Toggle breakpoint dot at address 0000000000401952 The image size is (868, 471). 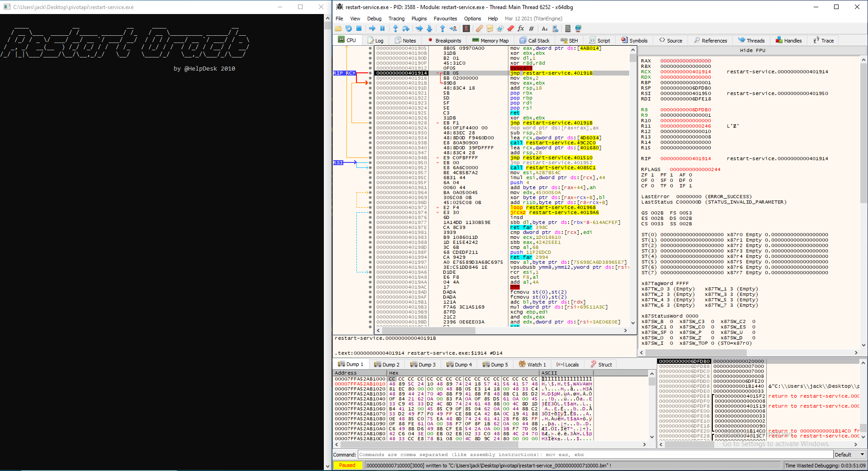click(x=370, y=168)
